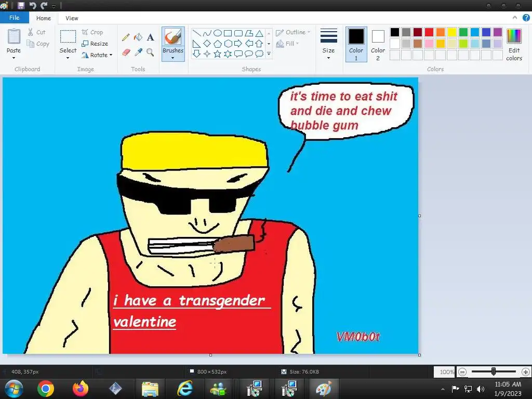Image resolution: width=532 pixels, height=399 pixels.
Task: Select the Eraser tool
Action: click(x=126, y=52)
